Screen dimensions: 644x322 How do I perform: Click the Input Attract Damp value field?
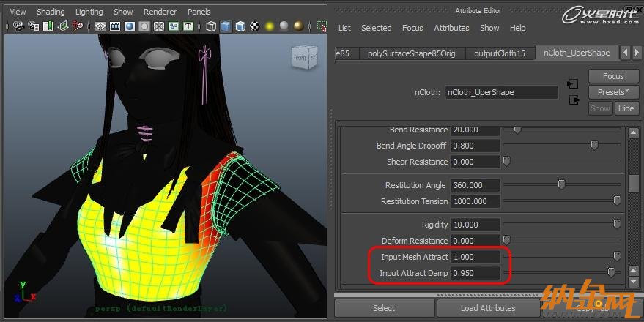(x=475, y=273)
